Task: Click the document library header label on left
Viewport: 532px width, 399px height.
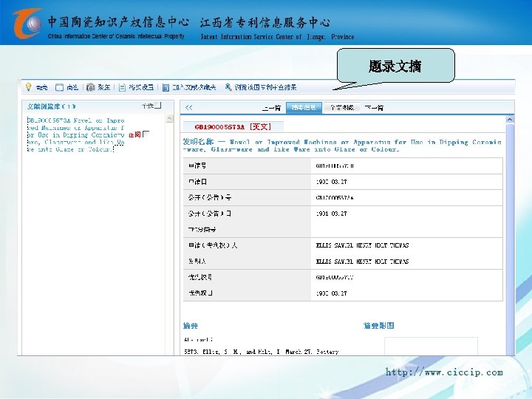Action: pyautogui.click(x=52, y=106)
